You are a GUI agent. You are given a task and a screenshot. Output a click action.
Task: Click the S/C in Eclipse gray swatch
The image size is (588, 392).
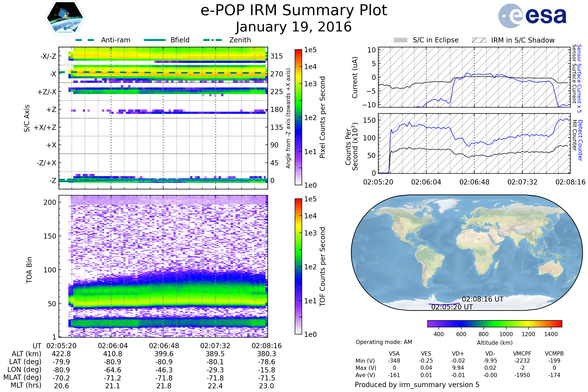(400, 40)
